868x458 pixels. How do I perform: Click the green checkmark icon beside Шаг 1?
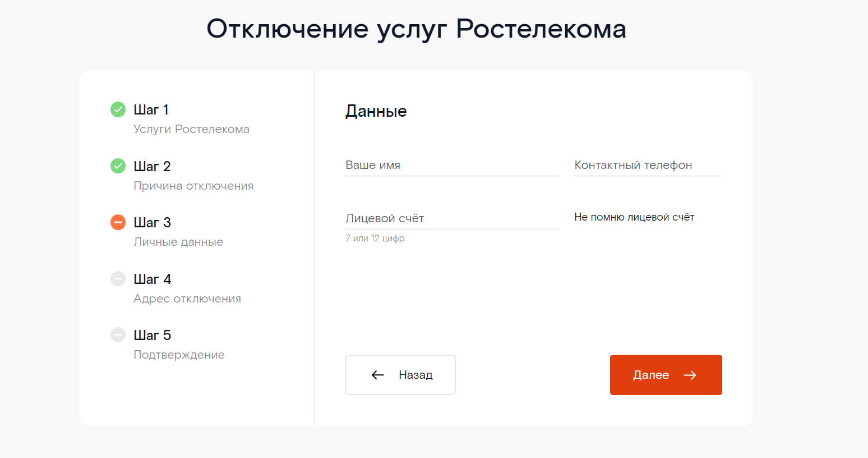pos(118,109)
